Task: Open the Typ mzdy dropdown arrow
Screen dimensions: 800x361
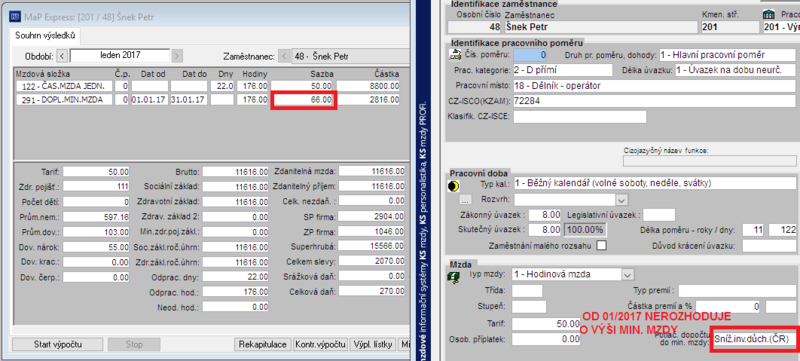Action: [627, 274]
